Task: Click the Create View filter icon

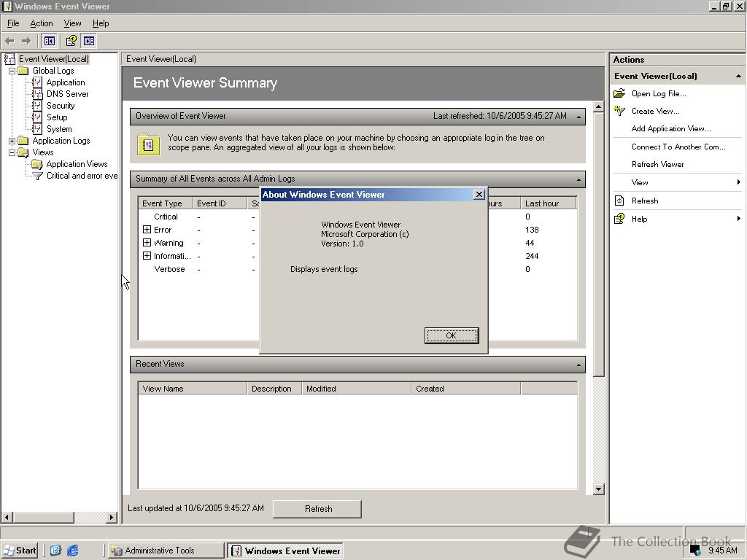Action: pyautogui.click(x=619, y=111)
